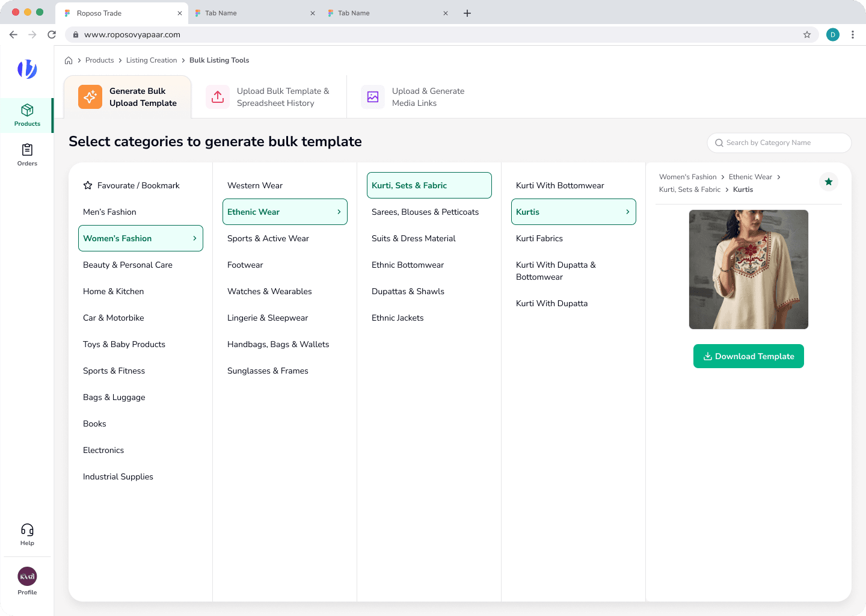Select Toys & Baby Products category
866x616 pixels.
(x=141, y=344)
